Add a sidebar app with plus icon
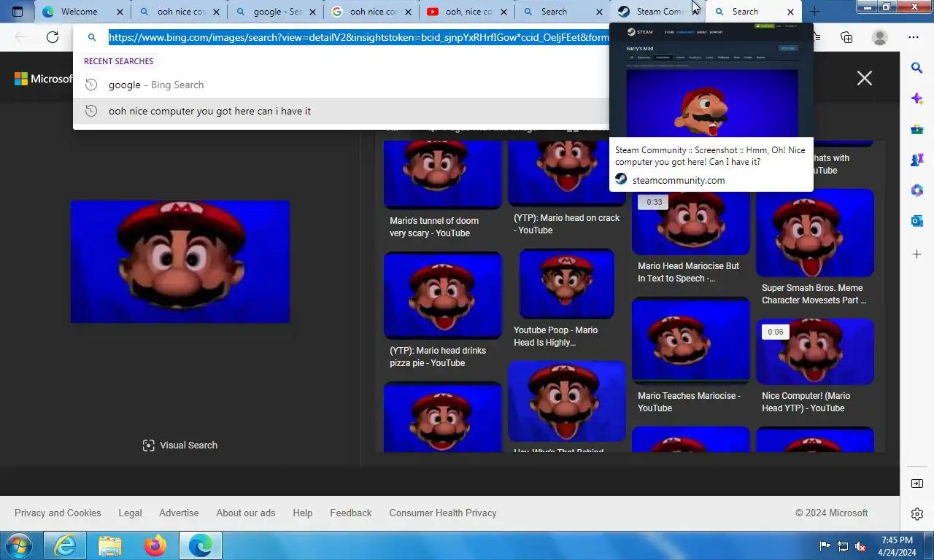 point(917,254)
